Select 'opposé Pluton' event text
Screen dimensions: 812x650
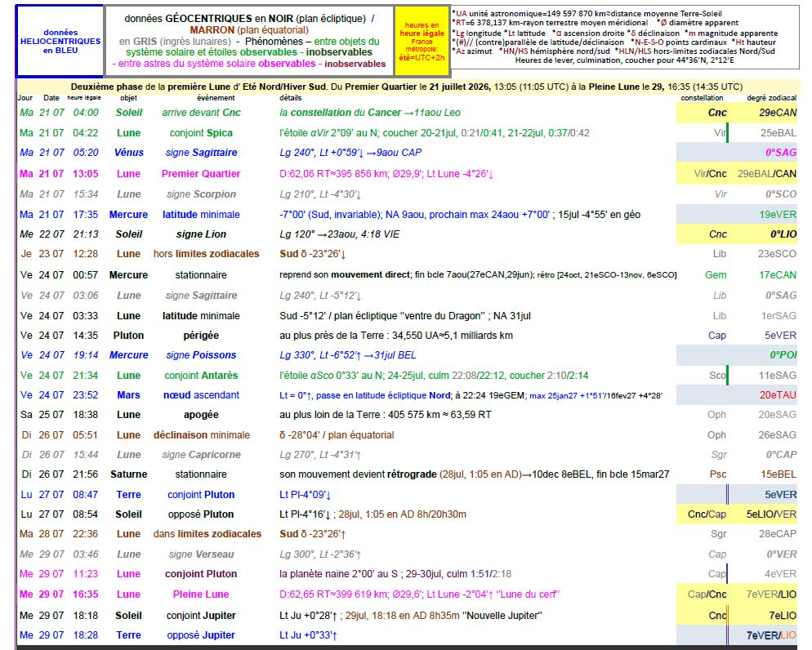tap(201, 514)
